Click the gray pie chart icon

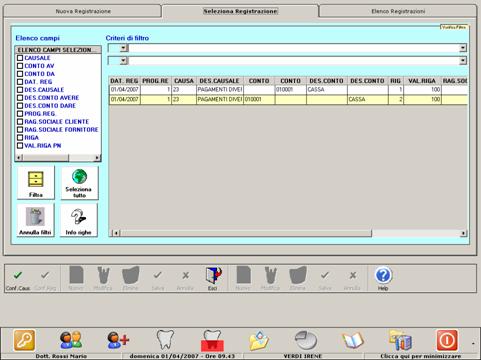tap(306, 341)
